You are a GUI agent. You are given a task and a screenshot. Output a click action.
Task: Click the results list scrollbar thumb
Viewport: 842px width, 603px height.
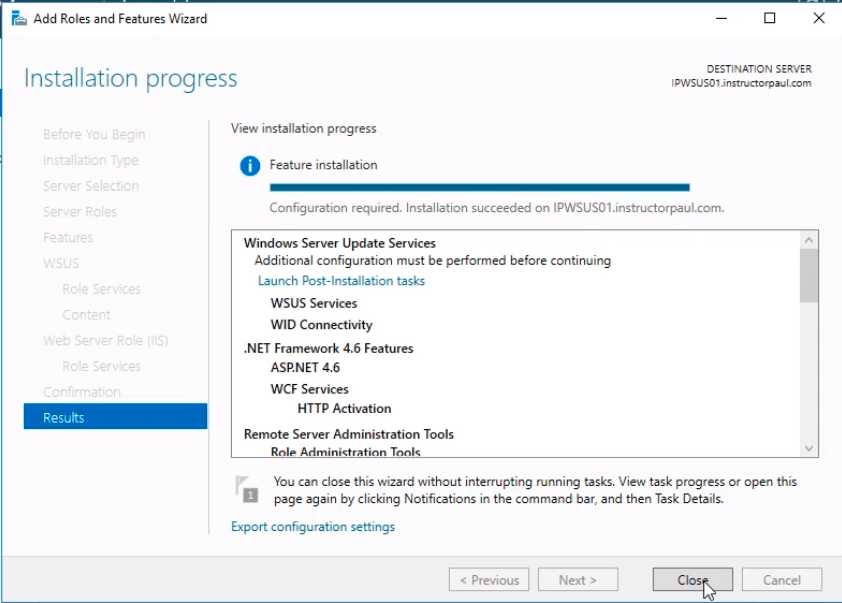pos(809,276)
